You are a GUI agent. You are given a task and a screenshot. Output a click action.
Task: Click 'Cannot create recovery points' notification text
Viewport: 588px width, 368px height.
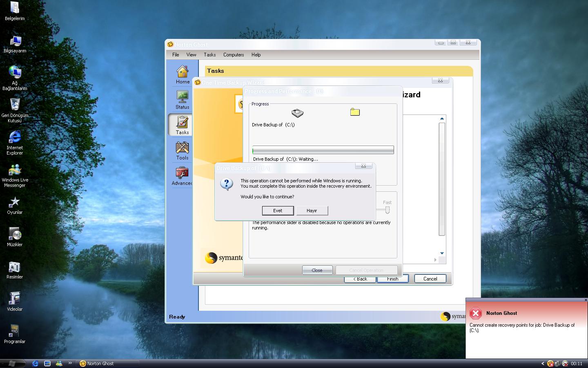pyautogui.click(x=522, y=328)
